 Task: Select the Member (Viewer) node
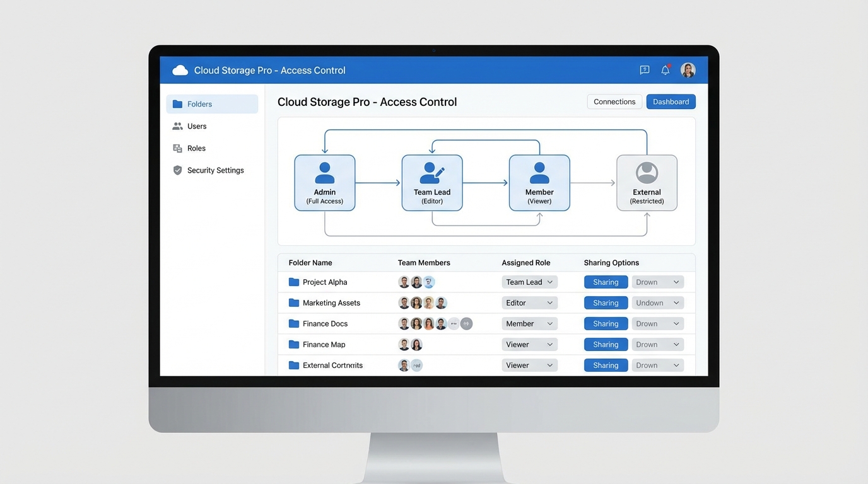(539, 183)
